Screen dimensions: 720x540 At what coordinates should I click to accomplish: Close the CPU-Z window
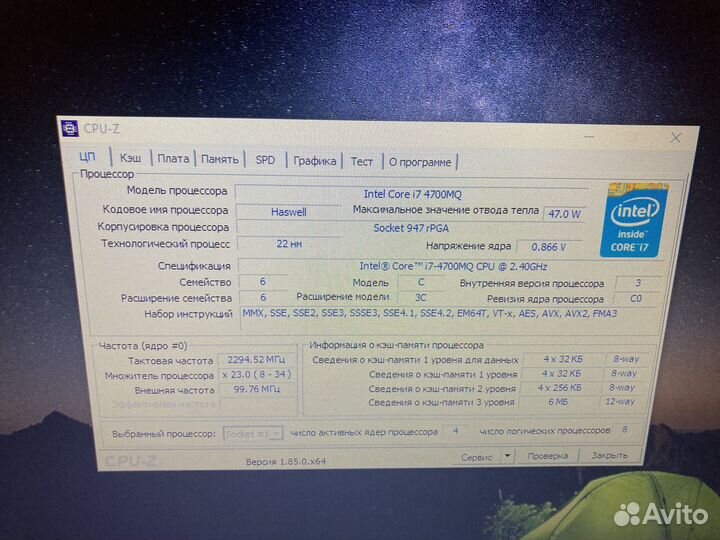pyautogui.click(x=675, y=138)
